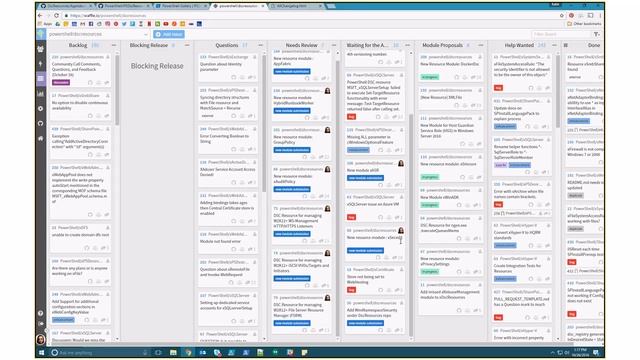
Task: Click the unable to create domain dfs root card
Action: [x=80, y=238]
